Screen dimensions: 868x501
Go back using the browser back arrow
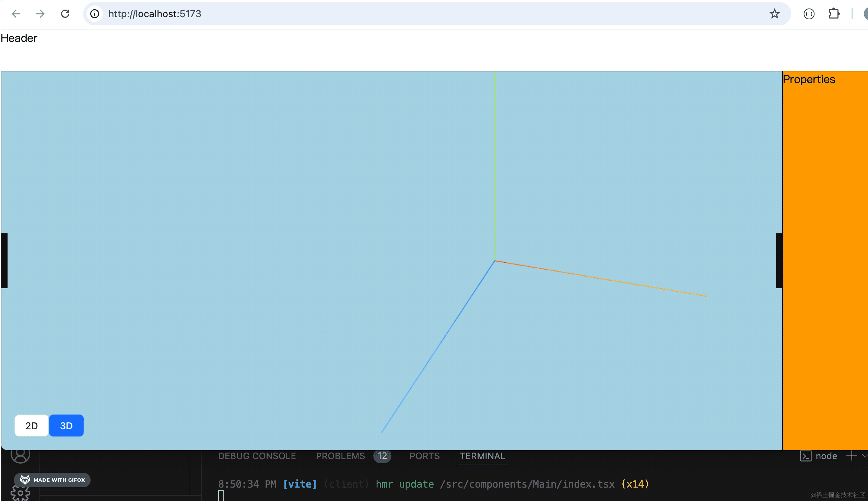point(16,14)
